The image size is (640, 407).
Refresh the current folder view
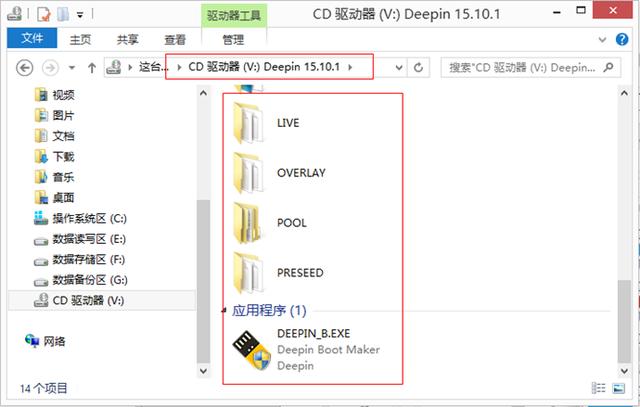click(x=418, y=67)
